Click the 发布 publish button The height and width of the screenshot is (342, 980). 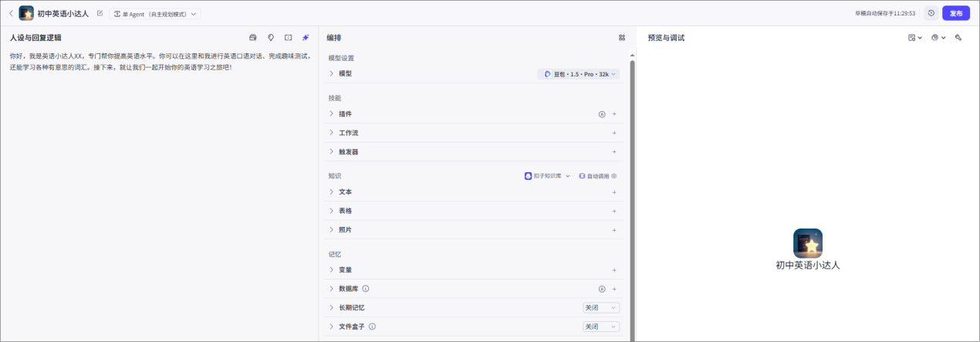pyautogui.click(x=955, y=13)
